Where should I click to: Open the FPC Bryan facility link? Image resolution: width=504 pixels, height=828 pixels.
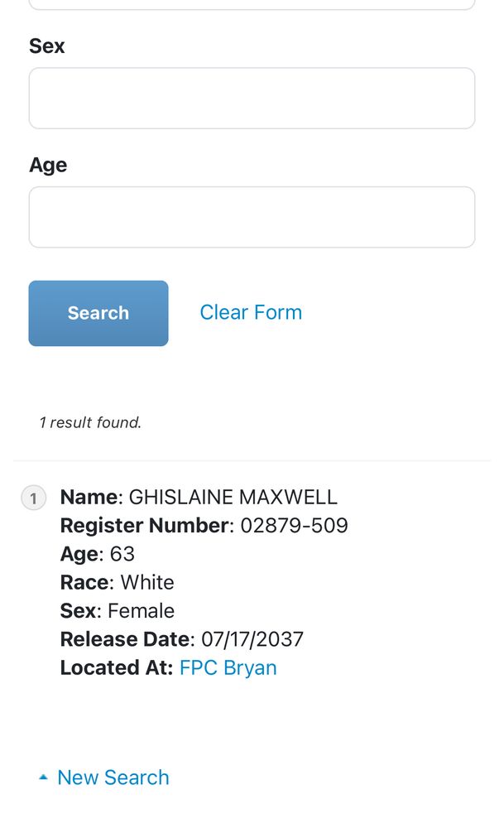[228, 667]
